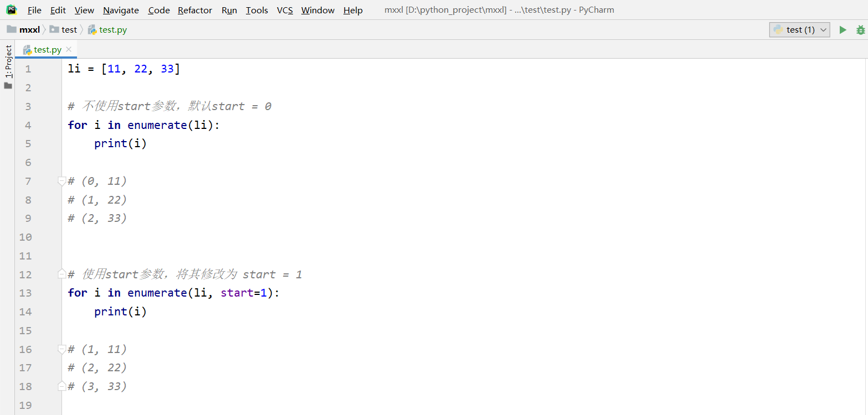Click the comment containing 'start = 0' on line 3
Screen dimensions: 868x415
(170, 106)
